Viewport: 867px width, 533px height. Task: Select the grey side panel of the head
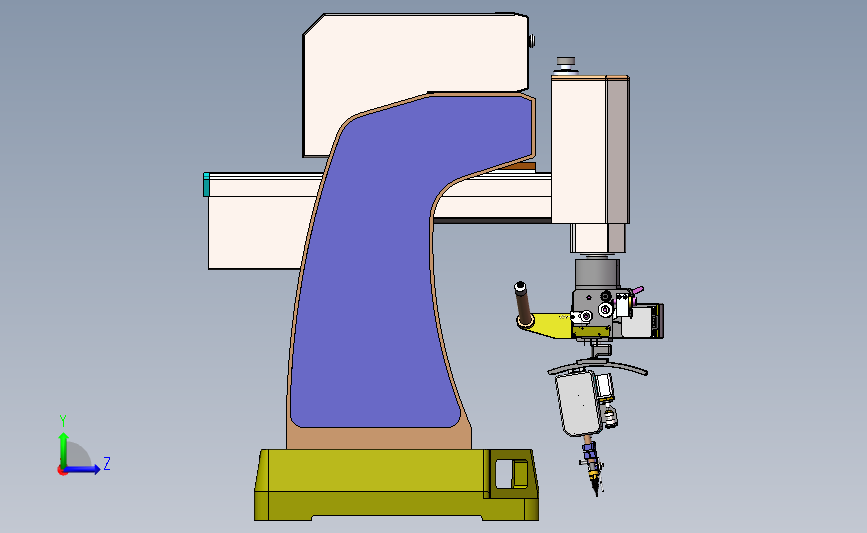(x=618, y=150)
